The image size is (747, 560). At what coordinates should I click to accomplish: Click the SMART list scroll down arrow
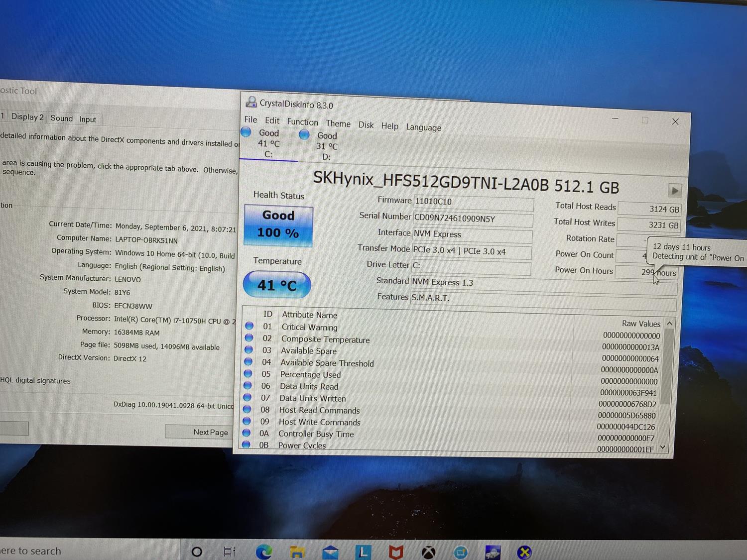click(663, 447)
